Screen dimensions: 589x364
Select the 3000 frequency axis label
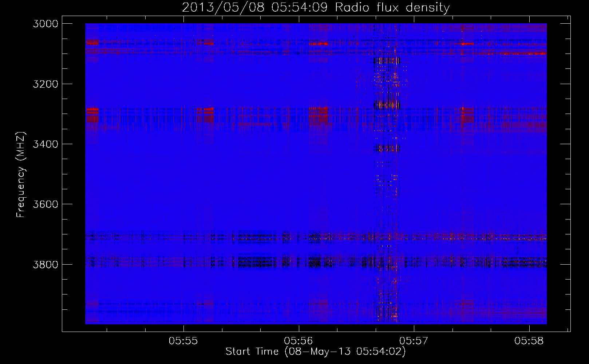(46, 24)
